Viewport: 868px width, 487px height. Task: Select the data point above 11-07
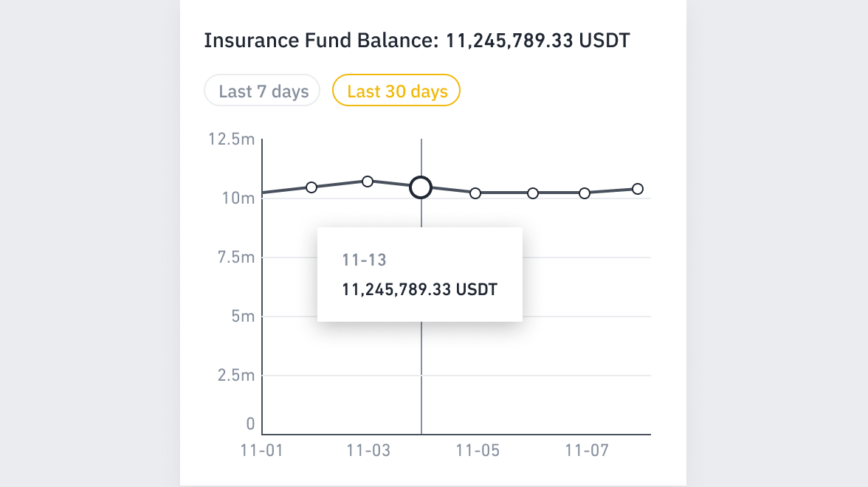point(585,193)
